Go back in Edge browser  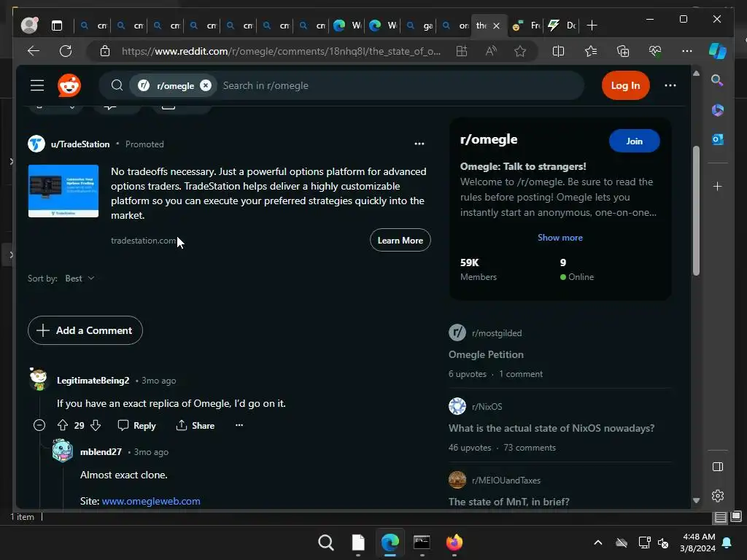(x=34, y=51)
